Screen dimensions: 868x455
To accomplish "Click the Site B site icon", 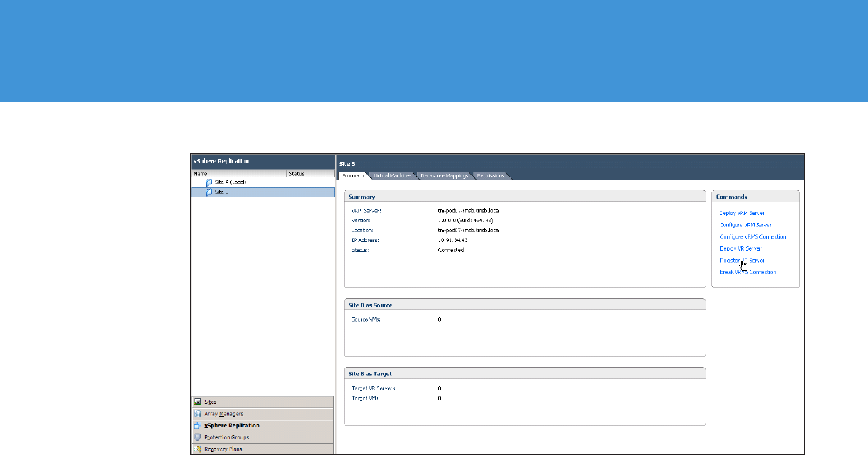I will click(x=209, y=192).
